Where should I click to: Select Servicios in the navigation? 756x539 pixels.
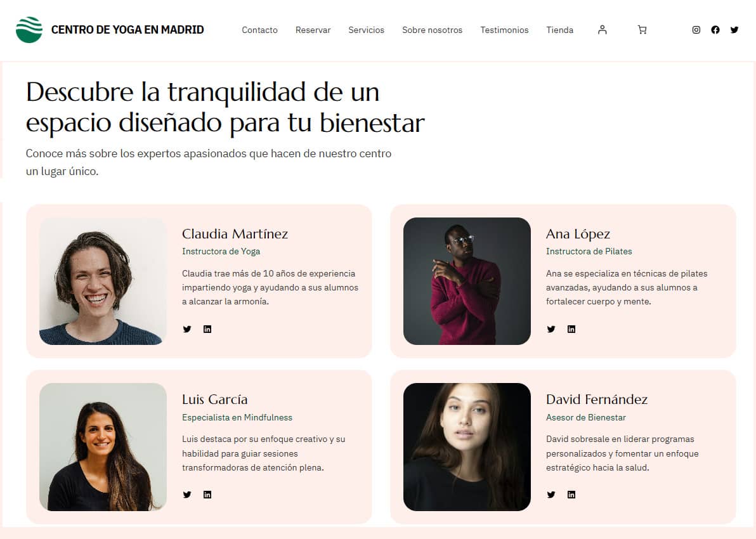point(367,30)
